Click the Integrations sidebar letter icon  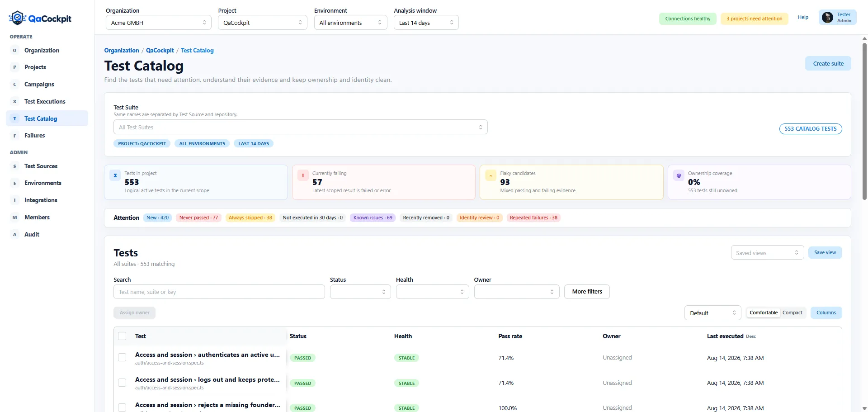(x=14, y=200)
